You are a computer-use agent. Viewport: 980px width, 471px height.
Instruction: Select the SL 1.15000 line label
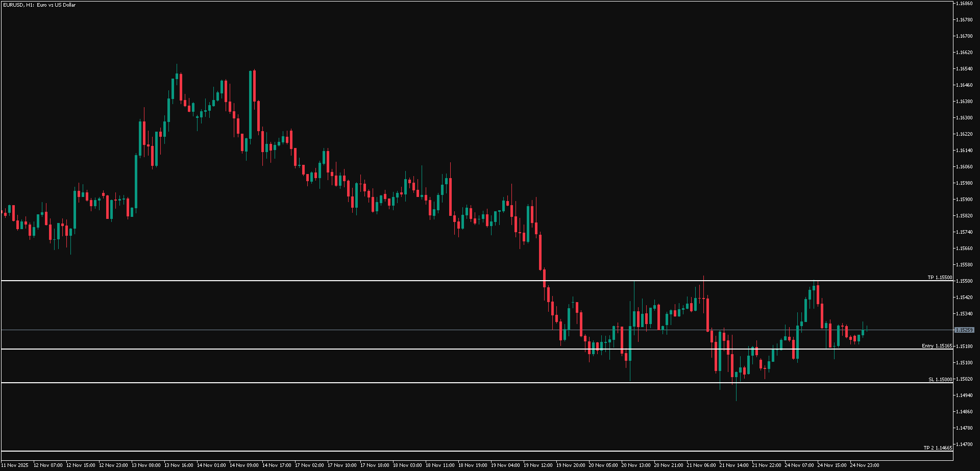[x=940, y=380]
